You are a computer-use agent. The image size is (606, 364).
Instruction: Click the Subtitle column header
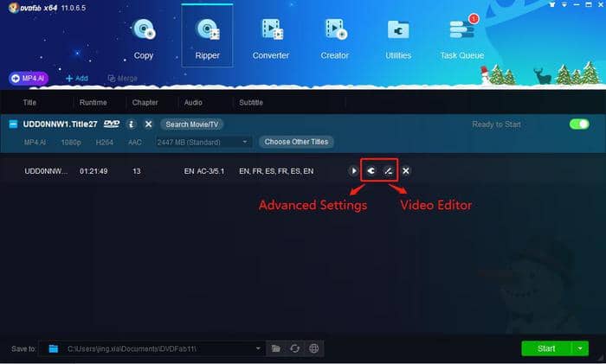pyautogui.click(x=251, y=102)
